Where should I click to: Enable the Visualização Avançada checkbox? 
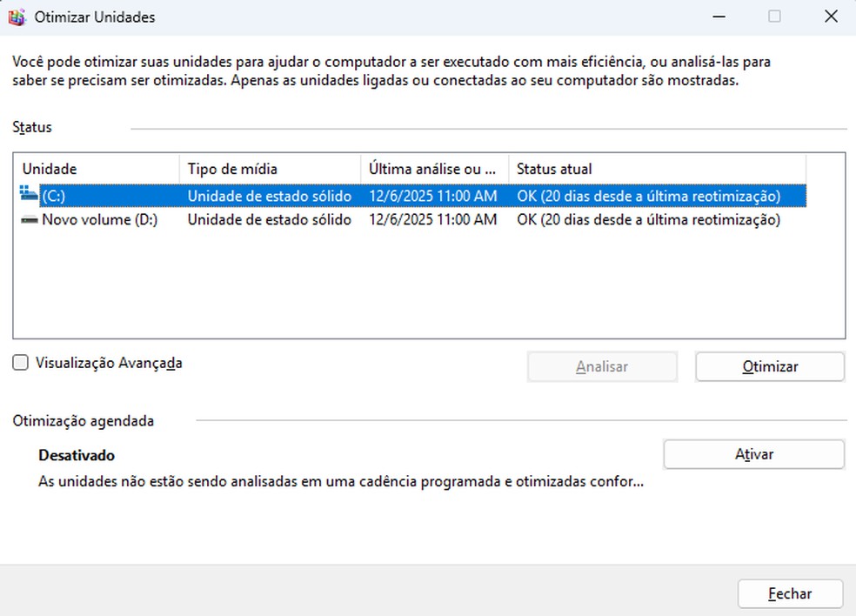click(x=20, y=363)
